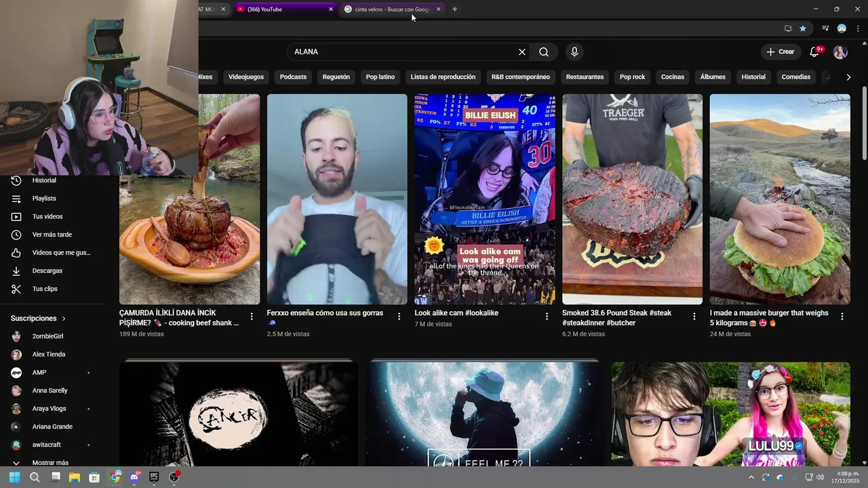Viewport: 868px width, 488px height.
Task: Select the Historial filter chip
Action: click(x=753, y=77)
